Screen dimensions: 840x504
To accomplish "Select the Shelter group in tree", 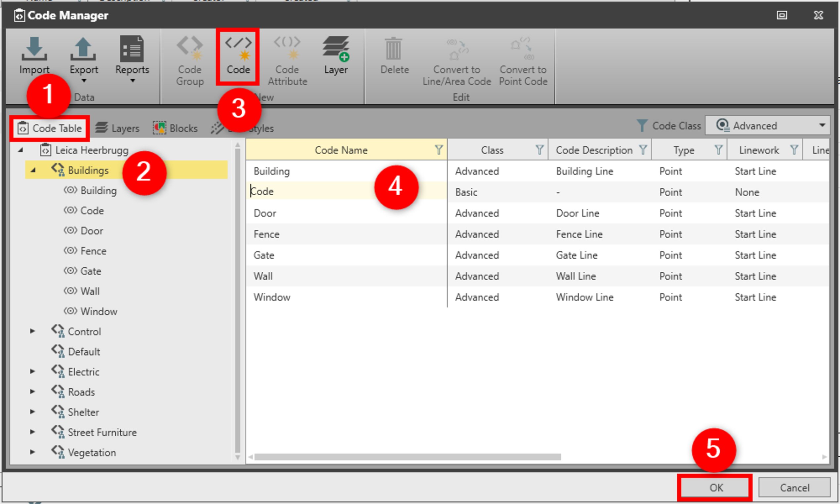I will point(75,411).
